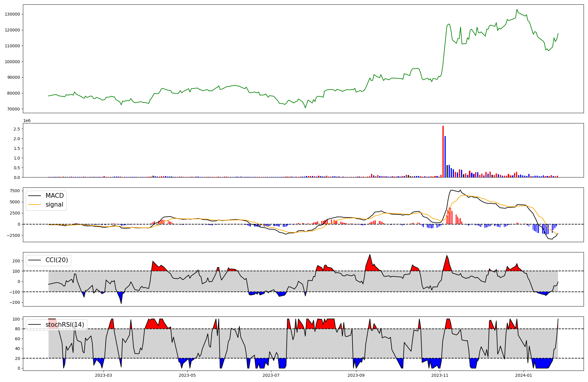Click the orange signal line legend swatch
588x382 pixels.
coord(35,205)
